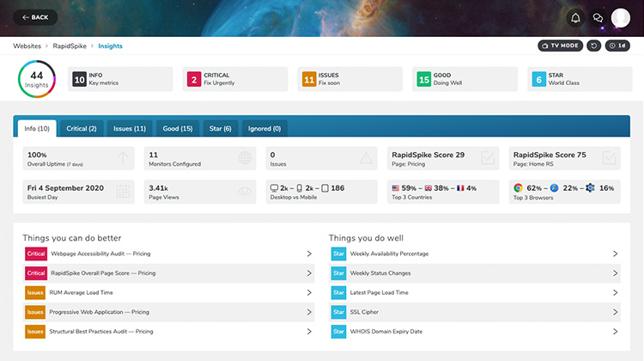Go back with the Back button
644x361 pixels.
(35, 17)
